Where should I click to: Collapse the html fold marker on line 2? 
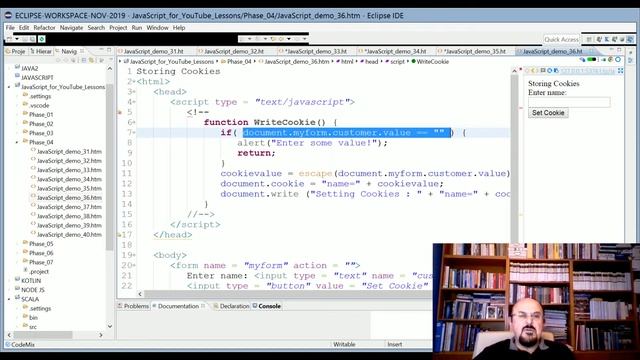(x=134, y=82)
